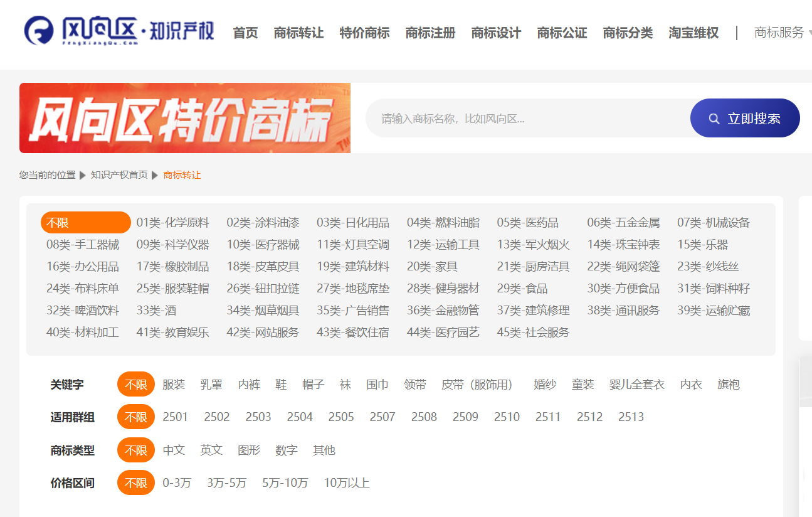Choose category 05类-医药品

click(x=527, y=223)
